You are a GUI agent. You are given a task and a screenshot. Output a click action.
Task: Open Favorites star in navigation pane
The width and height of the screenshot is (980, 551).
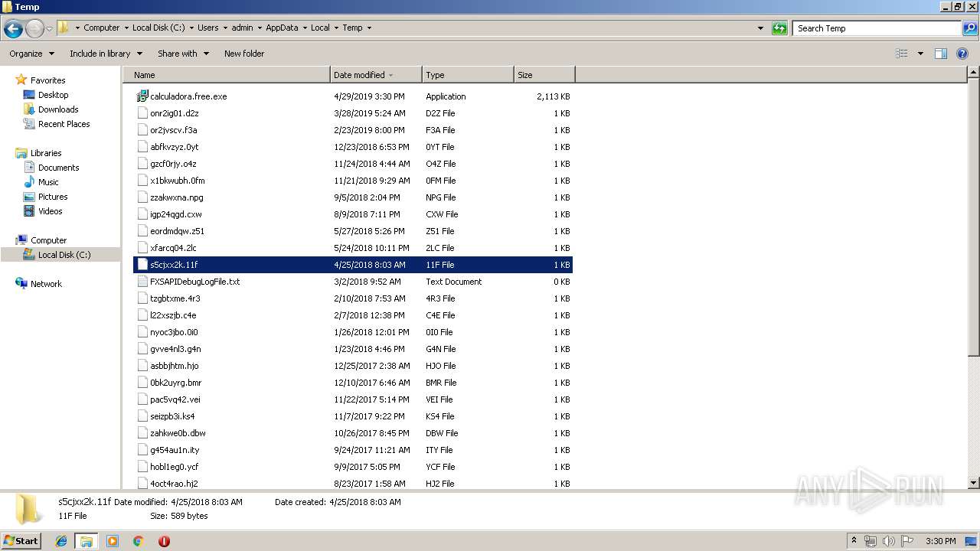[x=21, y=80]
